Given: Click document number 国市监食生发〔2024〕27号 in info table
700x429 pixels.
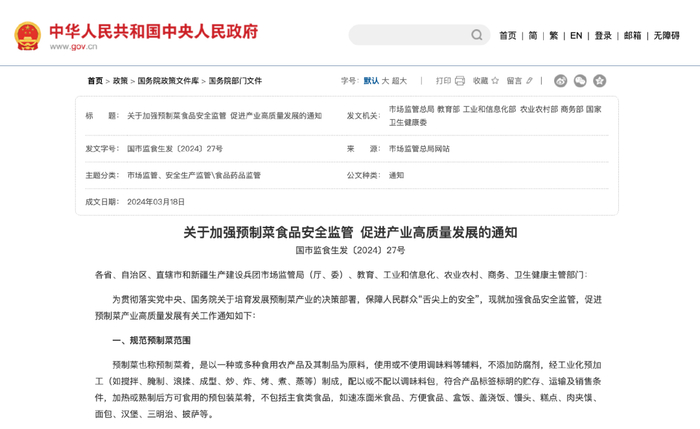Looking at the screenshot, I should pyautogui.click(x=175, y=149).
